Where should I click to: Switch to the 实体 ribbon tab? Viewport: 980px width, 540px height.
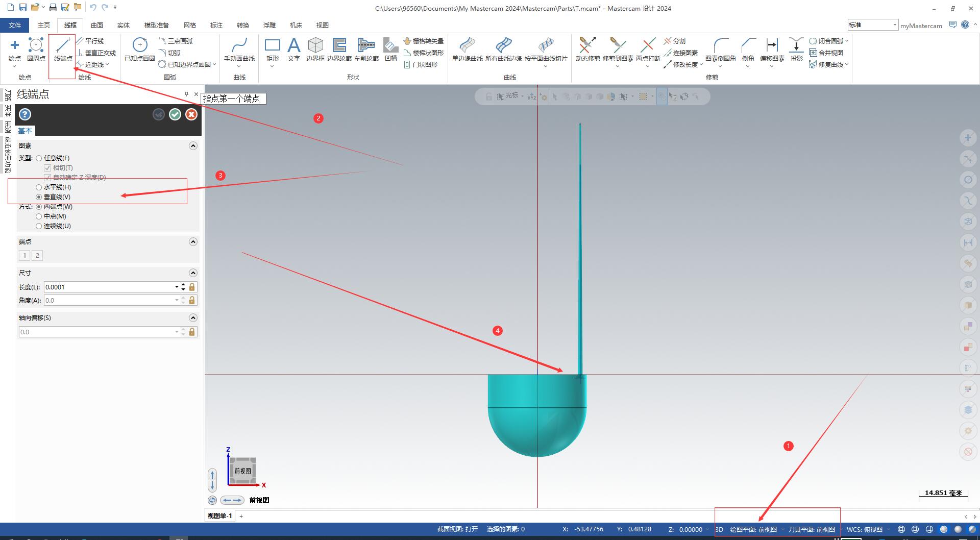coord(124,25)
